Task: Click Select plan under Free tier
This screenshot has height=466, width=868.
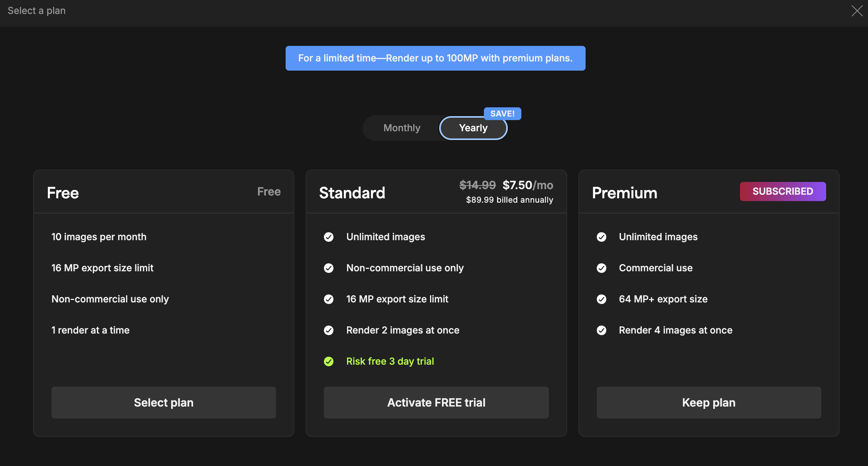Action: click(x=164, y=403)
